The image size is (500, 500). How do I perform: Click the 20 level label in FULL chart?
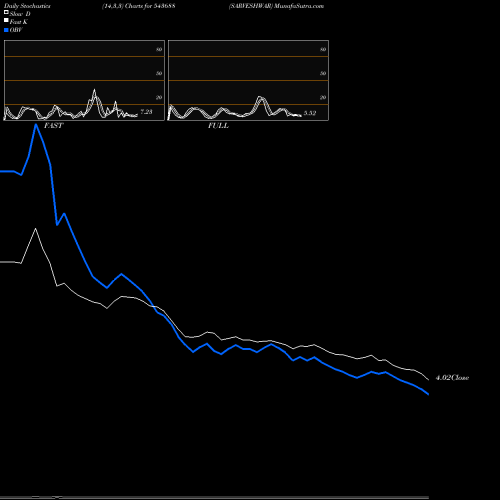(x=323, y=97)
